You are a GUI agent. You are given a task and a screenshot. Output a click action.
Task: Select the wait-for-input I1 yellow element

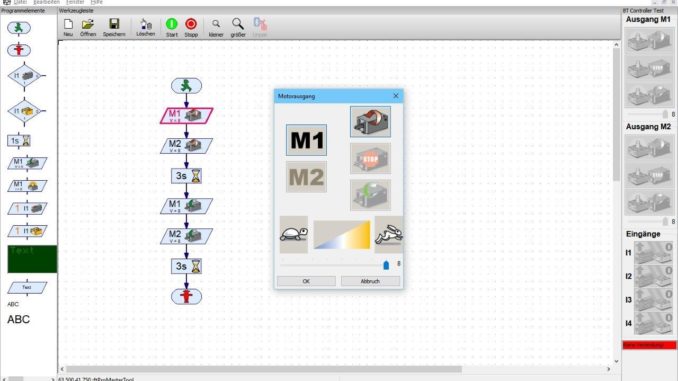[x=27, y=231]
